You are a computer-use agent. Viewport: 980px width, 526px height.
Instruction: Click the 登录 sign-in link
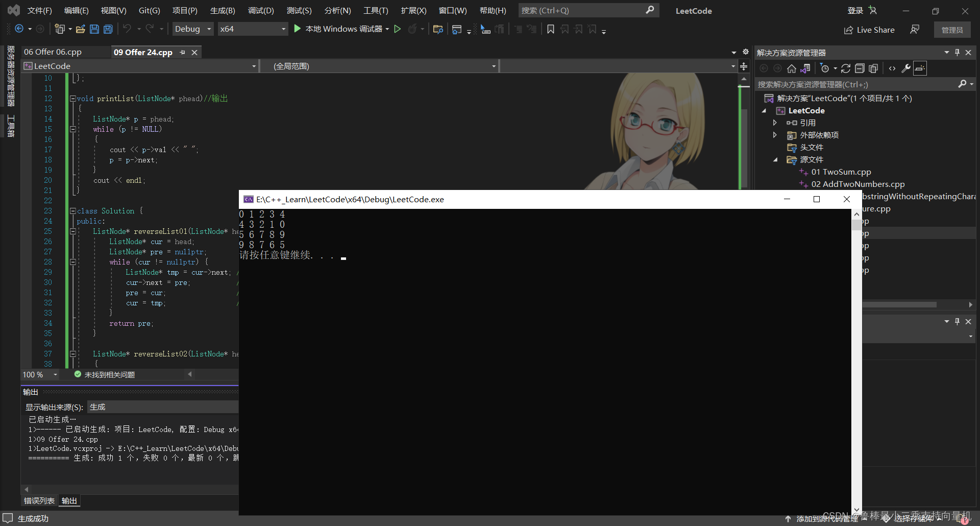click(x=855, y=11)
